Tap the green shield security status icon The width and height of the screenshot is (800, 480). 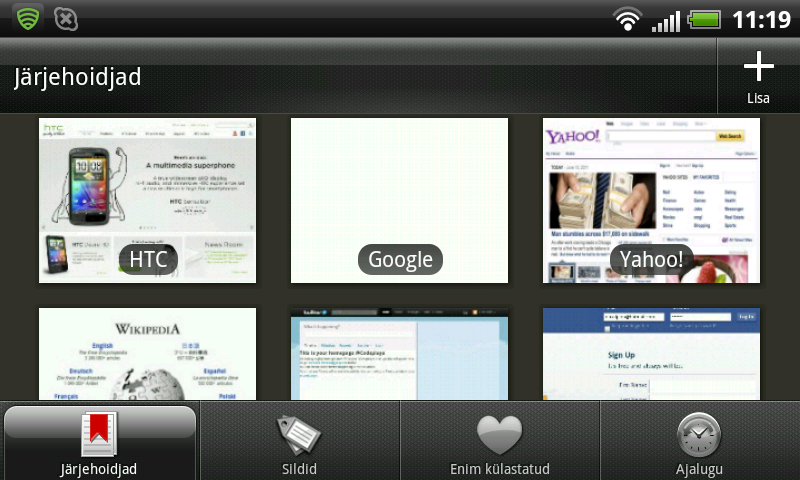(28, 18)
